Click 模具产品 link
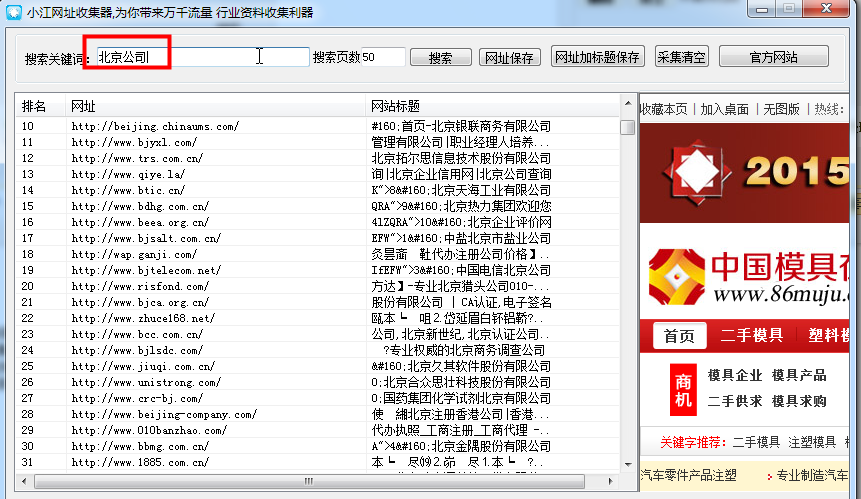This screenshot has height=499, width=861. coord(799,375)
